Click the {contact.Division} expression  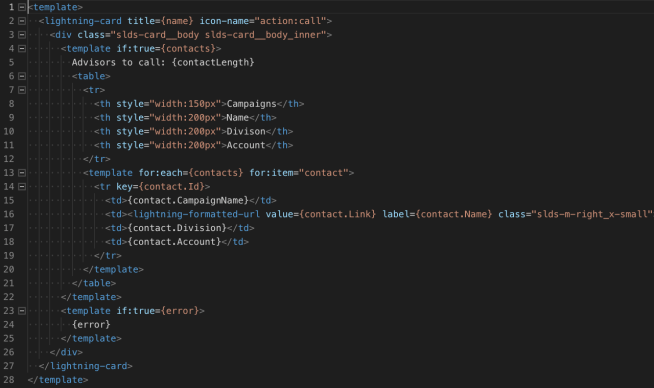(x=177, y=228)
